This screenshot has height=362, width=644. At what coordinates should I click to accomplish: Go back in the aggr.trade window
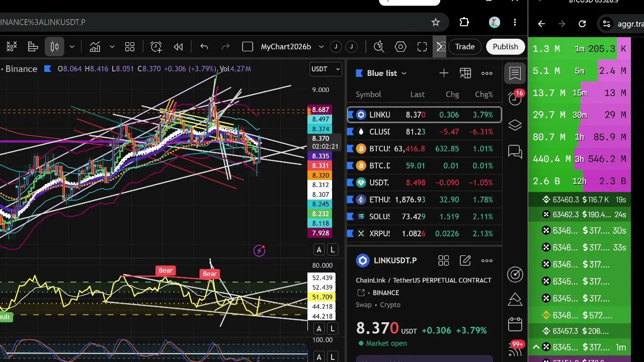(541, 24)
